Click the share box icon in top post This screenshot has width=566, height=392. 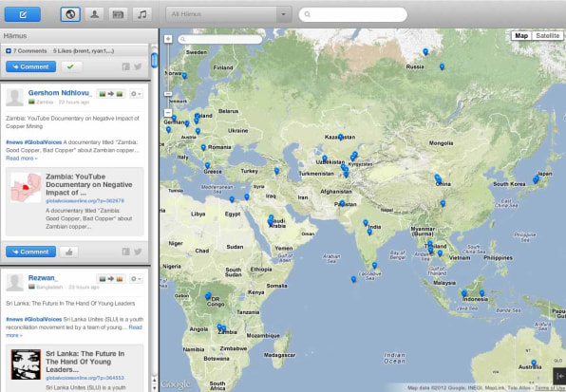click(x=125, y=66)
